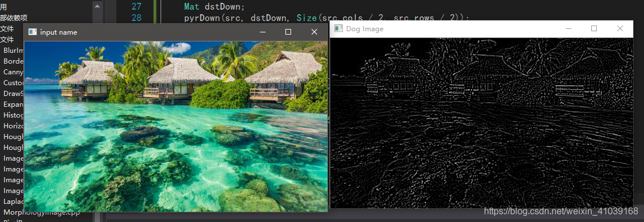This screenshot has width=644, height=222.
Task: Click the Dog Image window's app icon
Action: (338, 28)
